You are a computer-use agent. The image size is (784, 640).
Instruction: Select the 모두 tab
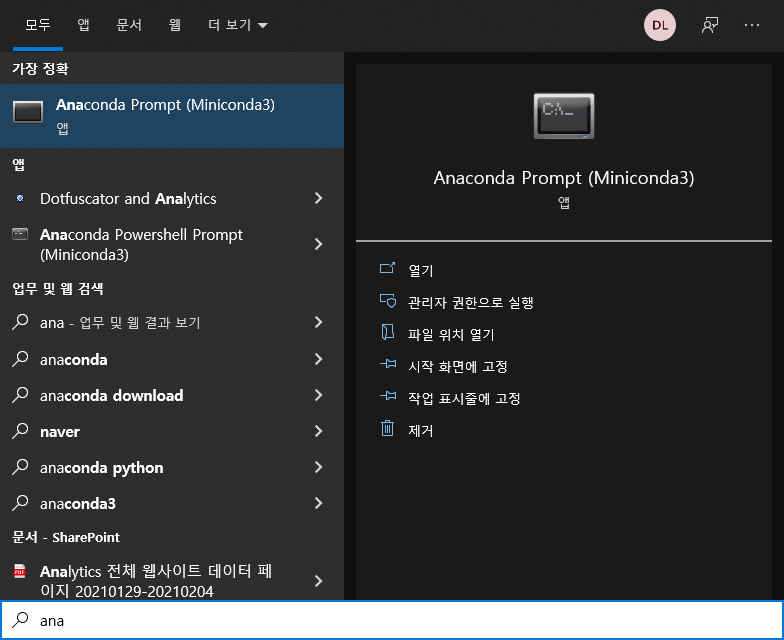click(x=38, y=24)
